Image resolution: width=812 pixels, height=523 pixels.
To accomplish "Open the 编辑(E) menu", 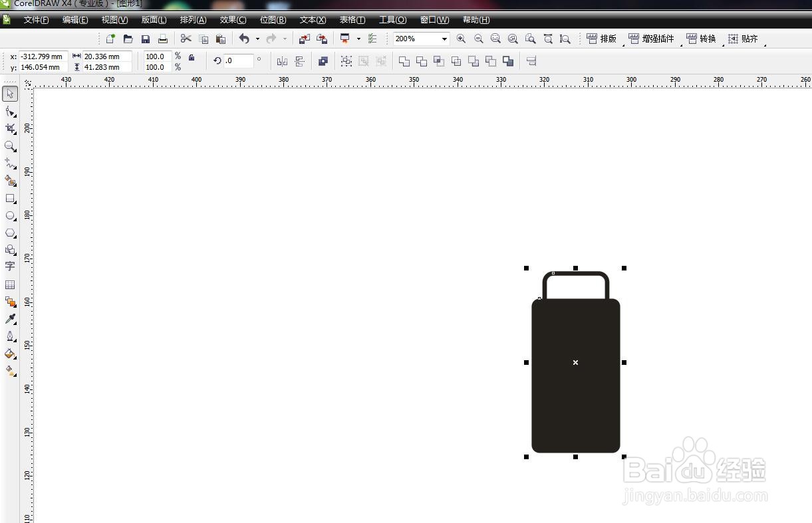I will [x=75, y=20].
